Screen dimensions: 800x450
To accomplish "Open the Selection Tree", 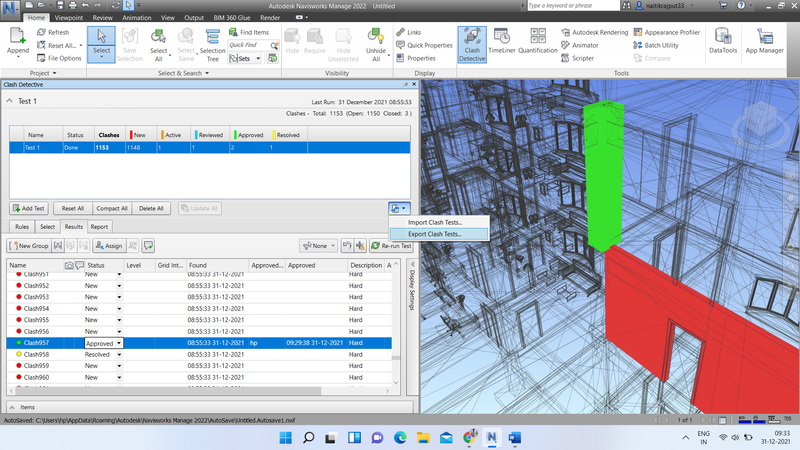I will pyautogui.click(x=212, y=44).
